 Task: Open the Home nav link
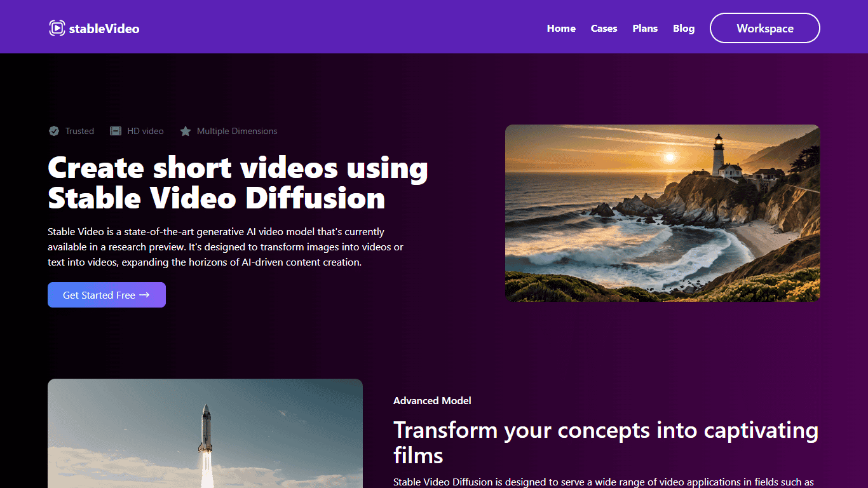click(x=561, y=29)
